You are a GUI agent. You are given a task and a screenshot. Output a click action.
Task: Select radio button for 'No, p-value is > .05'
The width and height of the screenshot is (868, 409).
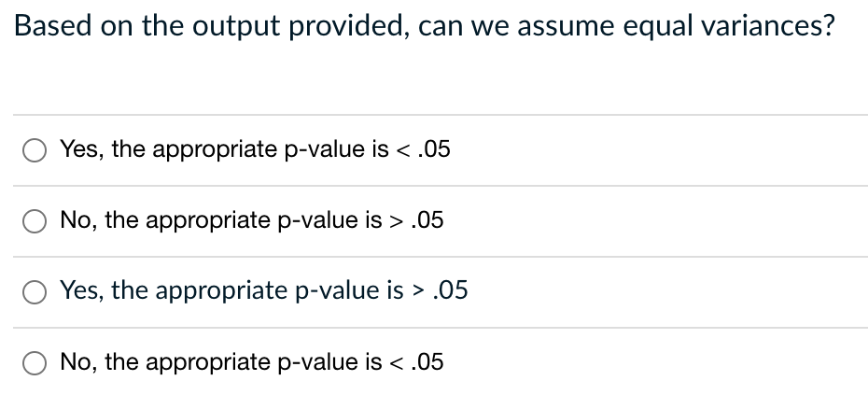tap(35, 221)
